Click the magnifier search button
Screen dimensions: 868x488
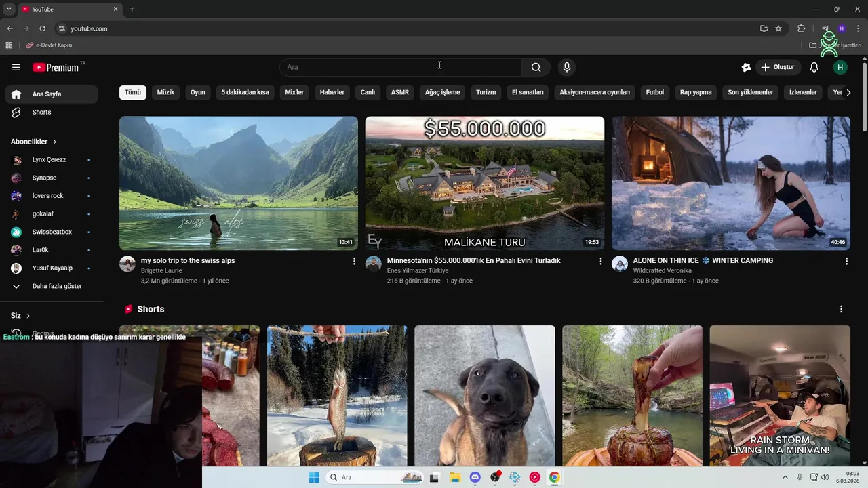(536, 67)
